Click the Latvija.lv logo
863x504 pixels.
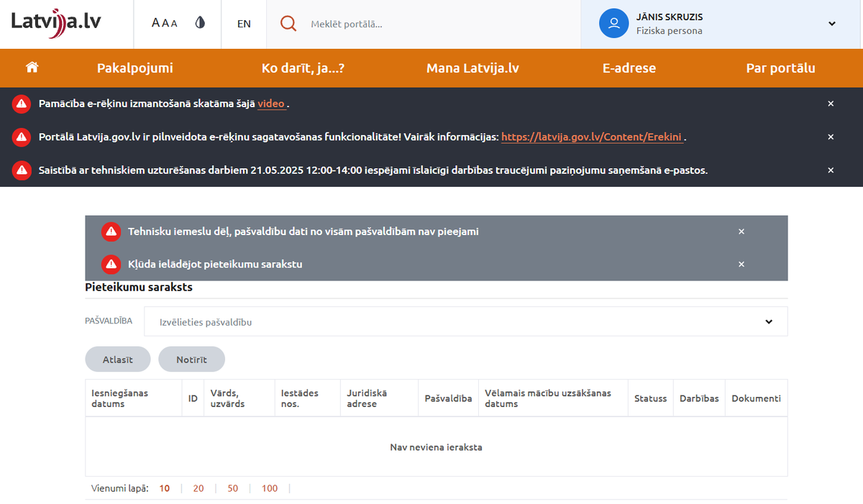tap(56, 23)
